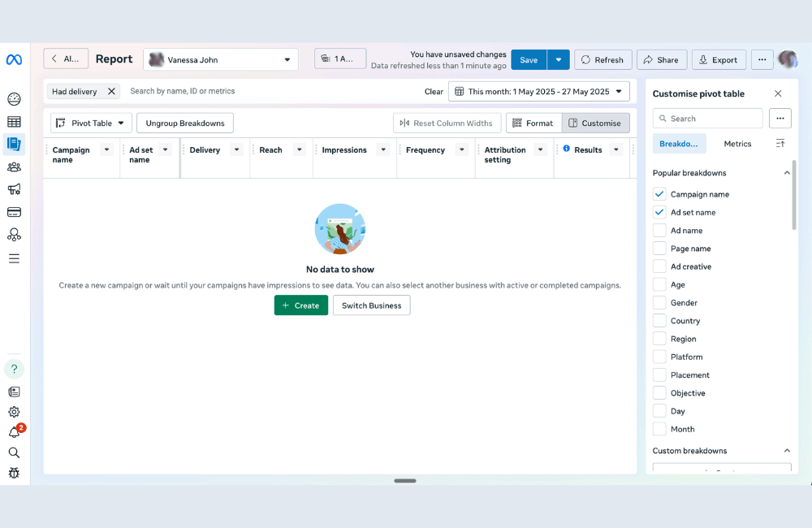Open Notifications bell icon

(x=14, y=432)
